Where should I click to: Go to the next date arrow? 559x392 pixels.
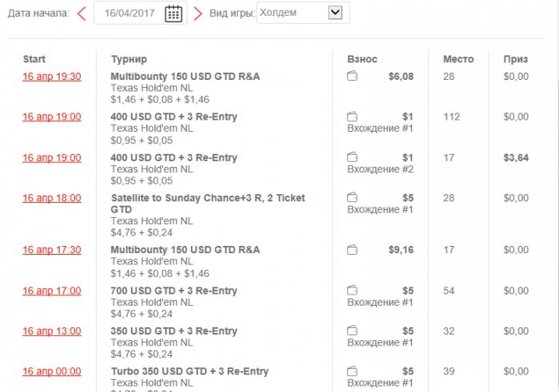198,14
